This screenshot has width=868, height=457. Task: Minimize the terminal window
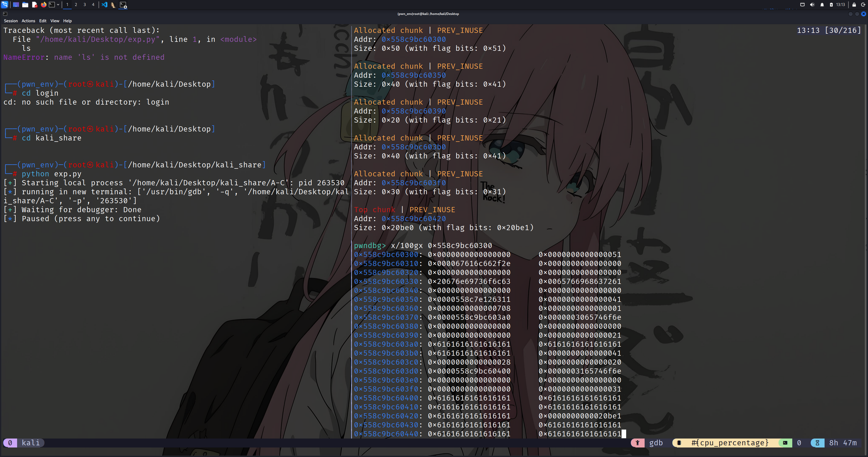pos(850,14)
